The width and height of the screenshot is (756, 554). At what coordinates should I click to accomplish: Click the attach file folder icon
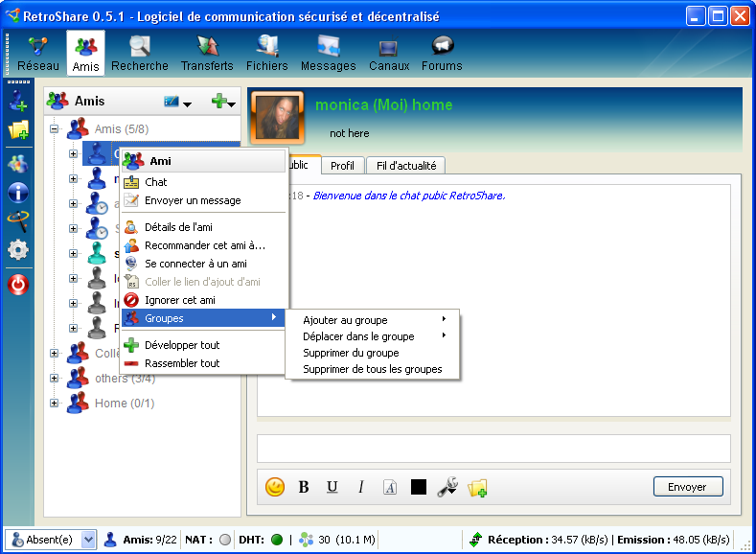click(x=477, y=488)
